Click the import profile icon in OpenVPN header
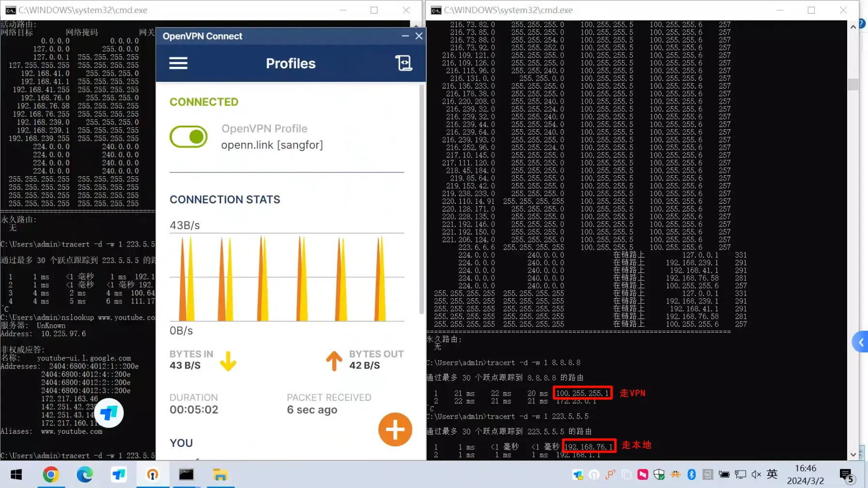Image resolution: width=868 pixels, height=488 pixels. tap(404, 63)
